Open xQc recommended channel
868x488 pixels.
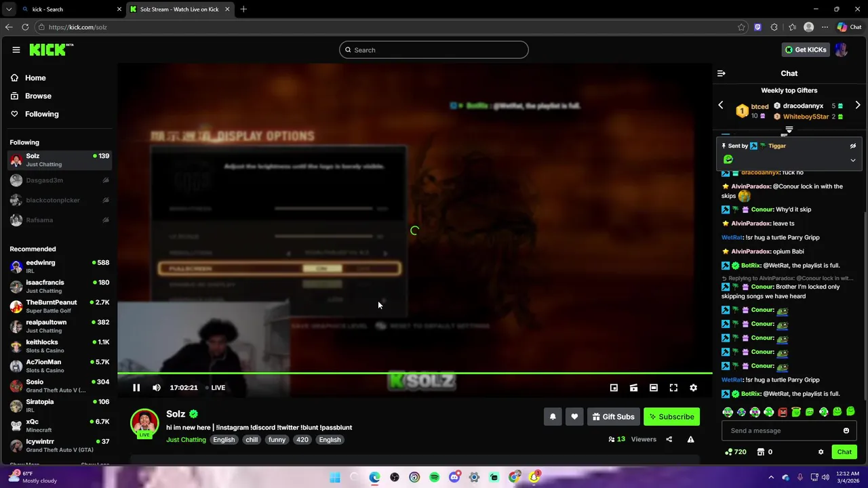60,426
